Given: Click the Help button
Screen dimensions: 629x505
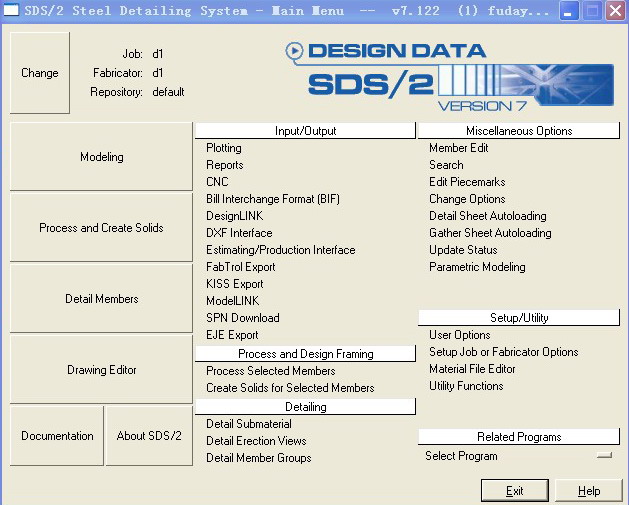Looking at the screenshot, I should pyautogui.click(x=589, y=491).
